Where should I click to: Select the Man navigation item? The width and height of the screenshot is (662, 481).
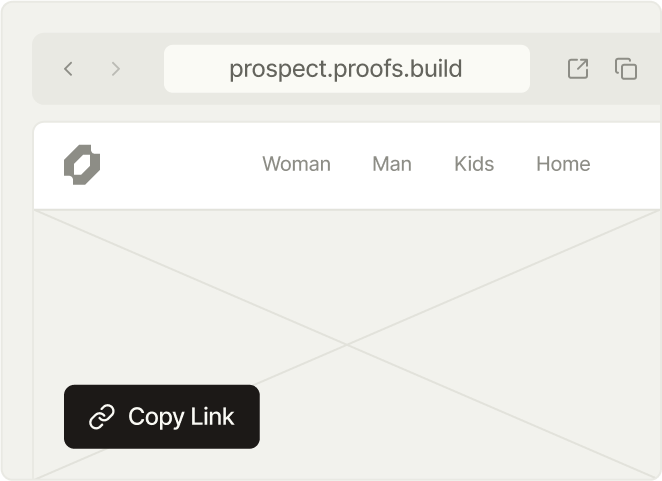point(392,164)
